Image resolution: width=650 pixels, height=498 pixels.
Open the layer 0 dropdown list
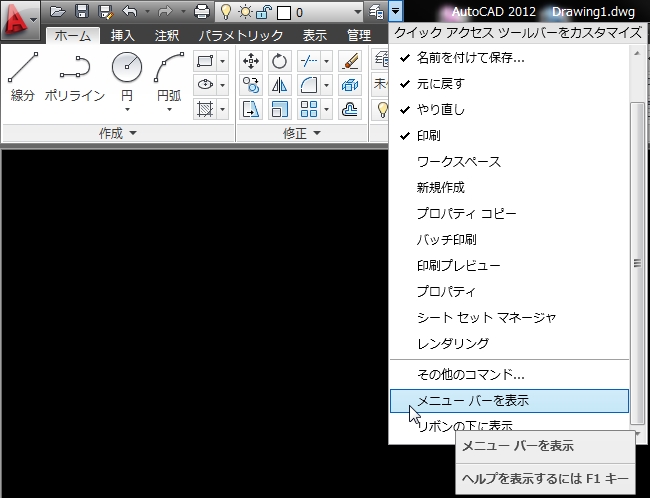357,12
